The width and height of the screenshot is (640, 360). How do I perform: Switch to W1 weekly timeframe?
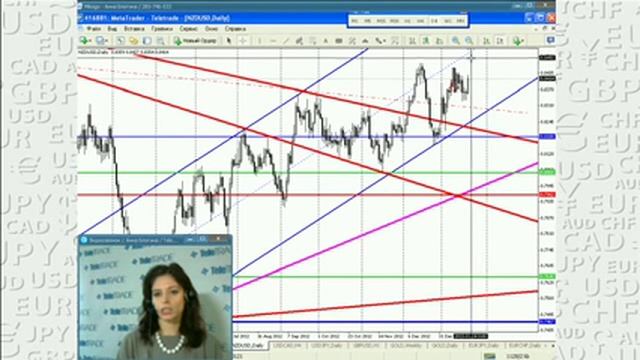[x=448, y=21]
